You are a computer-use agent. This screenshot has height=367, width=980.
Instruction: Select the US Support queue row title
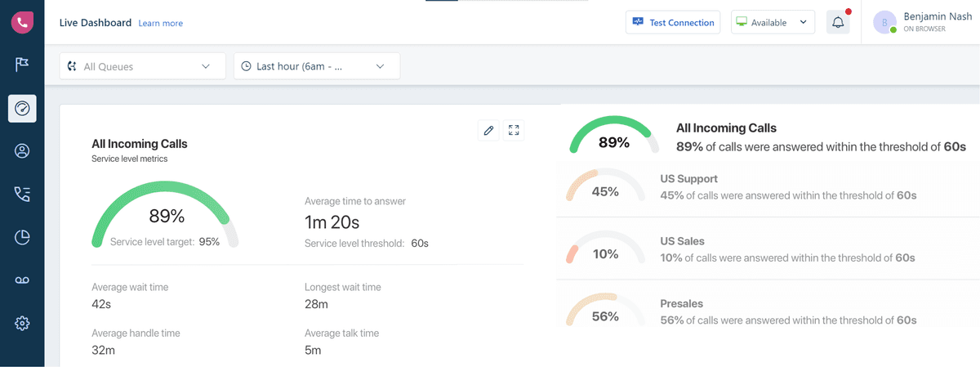688,178
